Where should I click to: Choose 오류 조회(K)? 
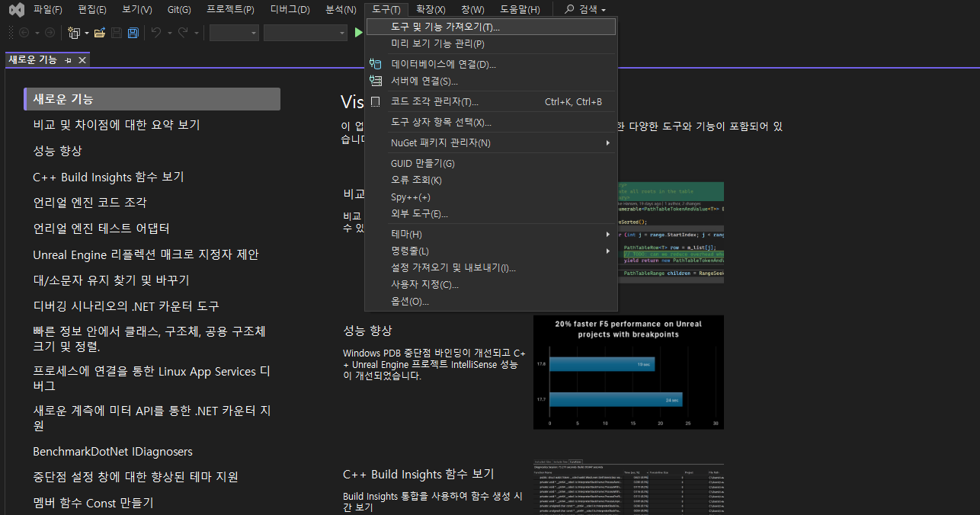click(490, 180)
